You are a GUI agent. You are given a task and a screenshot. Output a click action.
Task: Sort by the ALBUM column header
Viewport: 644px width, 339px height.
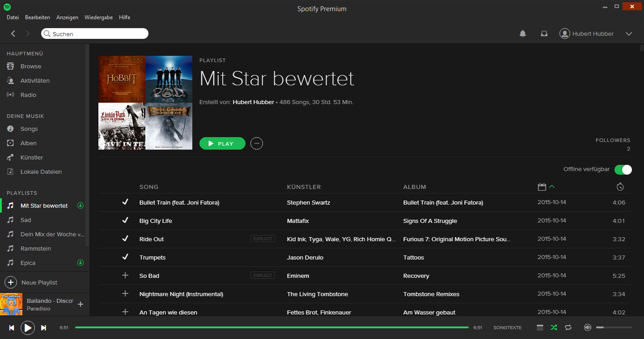pos(415,187)
